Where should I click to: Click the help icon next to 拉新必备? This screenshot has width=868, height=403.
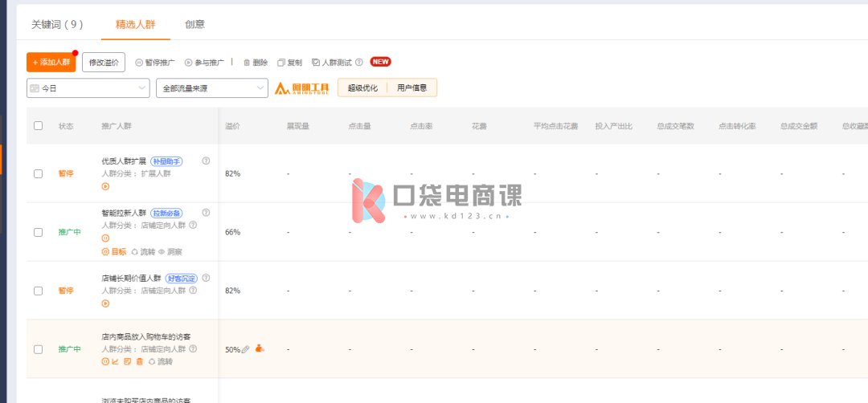pos(206,212)
